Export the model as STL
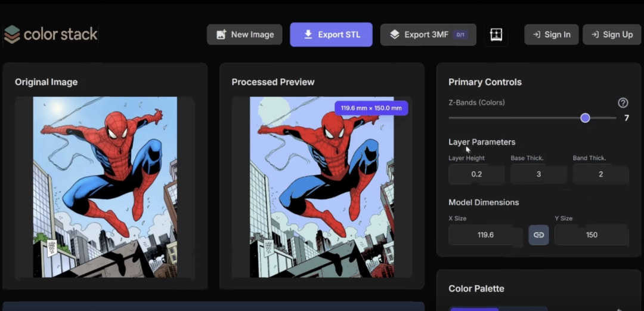This screenshot has width=644, height=311. pos(331,35)
